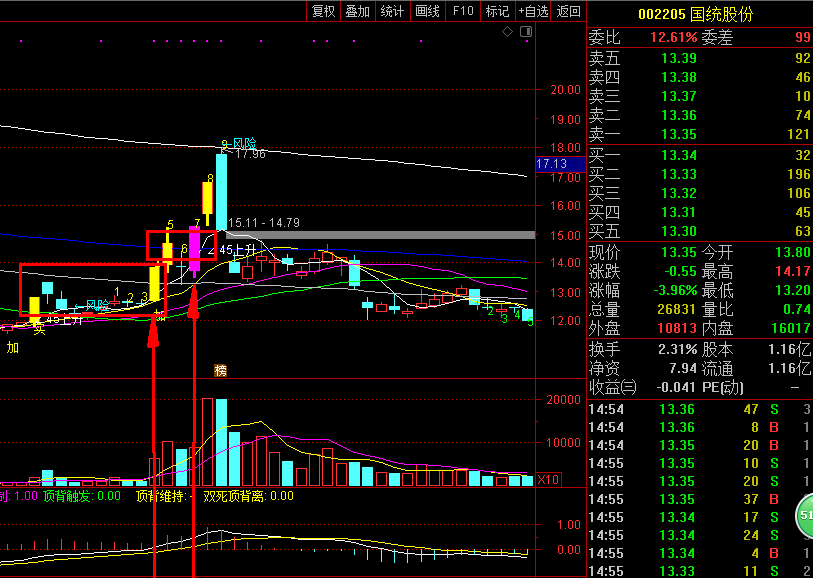Click the 内盘 16017 value
Image resolution: width=813 pixels, height=578 pixels.
(x=790, y=328)
